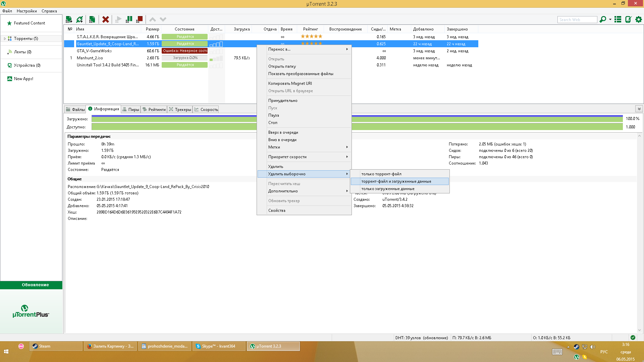644x362 pixels.
Task: Click the Add Torrent toolbar icon
Action: [69, 19]
